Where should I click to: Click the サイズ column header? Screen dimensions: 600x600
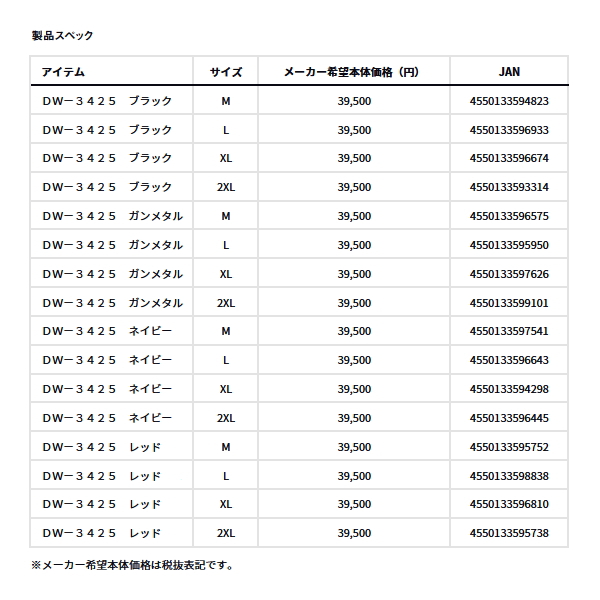[x=226, y=72]
